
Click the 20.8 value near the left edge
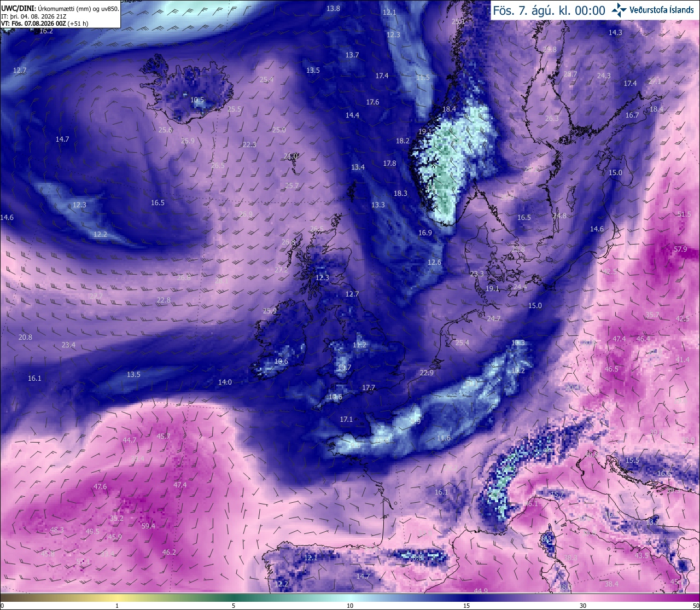point(25,337)
